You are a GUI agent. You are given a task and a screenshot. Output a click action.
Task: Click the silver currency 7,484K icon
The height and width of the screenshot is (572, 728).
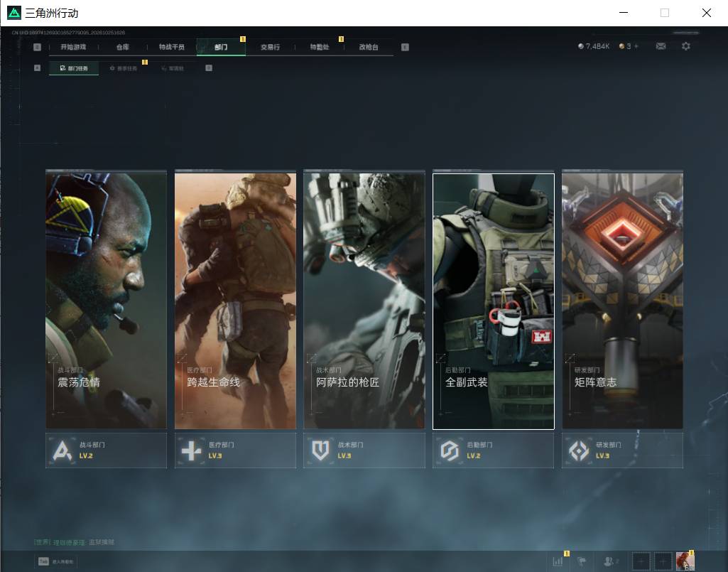tap(581, 46)
